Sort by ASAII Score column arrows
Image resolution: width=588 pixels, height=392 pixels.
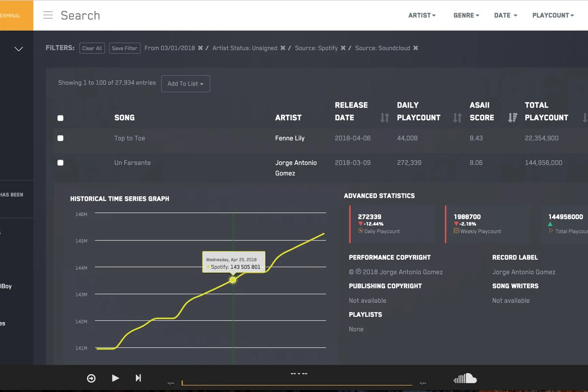(x=513, y=118)
